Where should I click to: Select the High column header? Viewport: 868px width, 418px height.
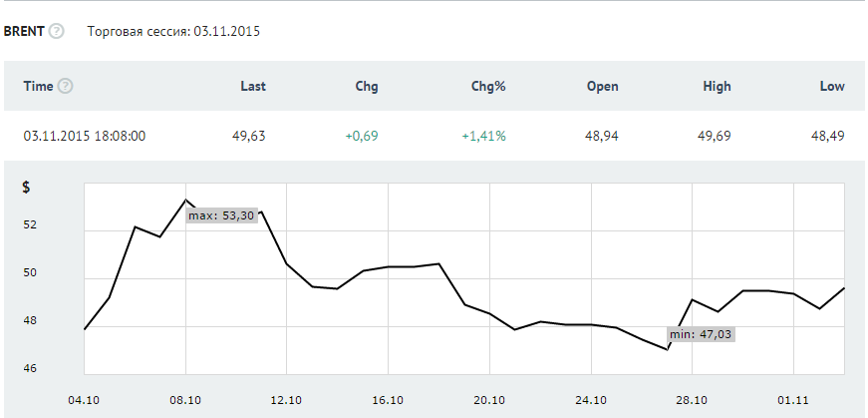[x=717, y=86]
